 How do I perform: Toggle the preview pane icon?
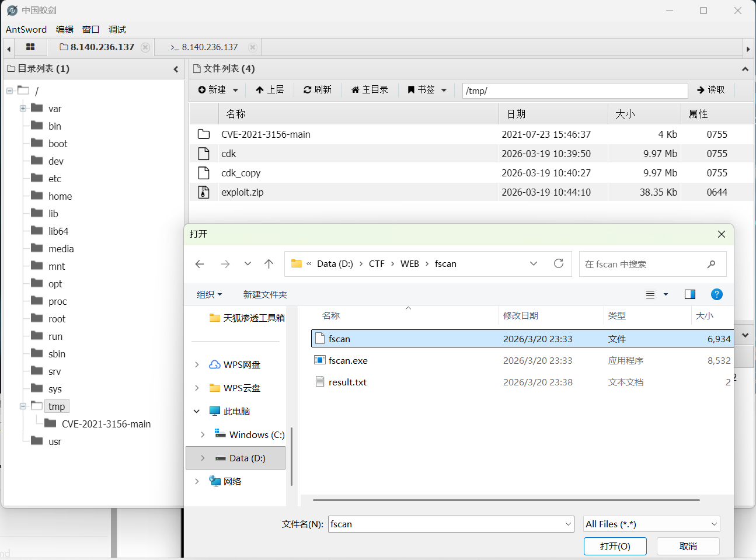689,294
